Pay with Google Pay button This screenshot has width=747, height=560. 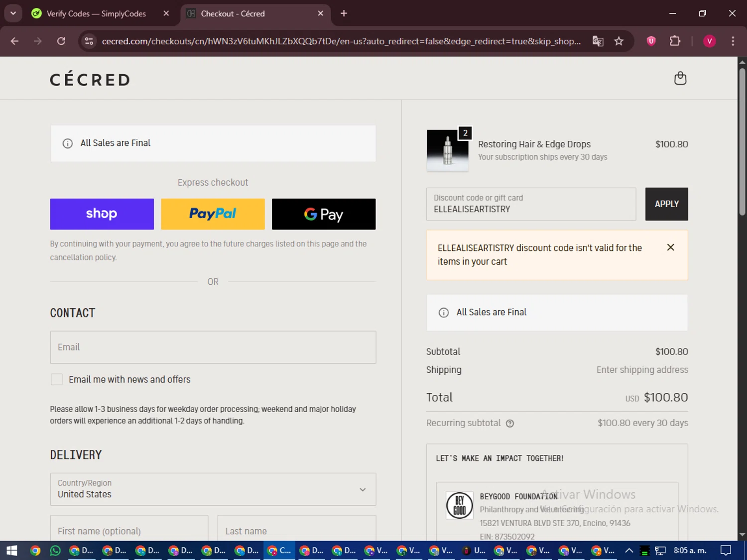[324, 214]
